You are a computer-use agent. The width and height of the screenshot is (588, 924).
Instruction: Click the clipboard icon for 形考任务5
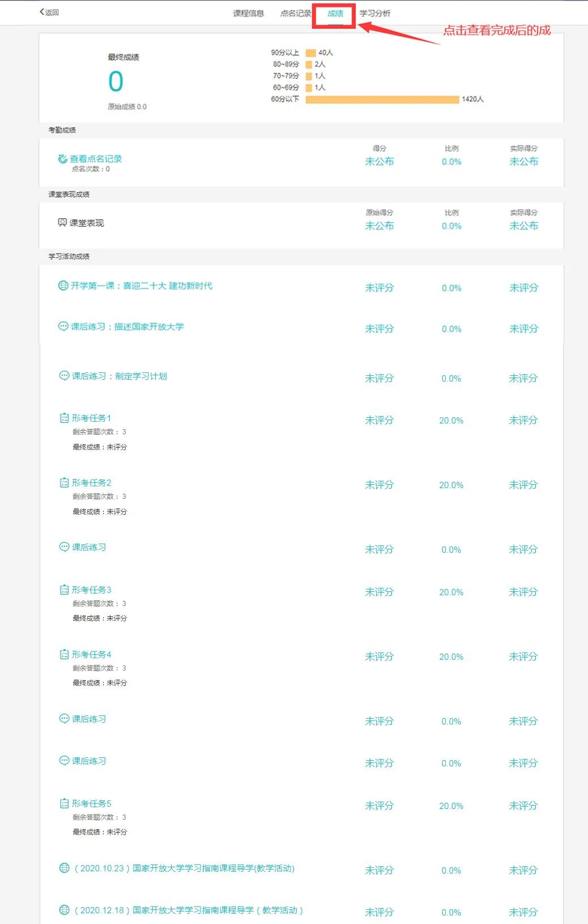pyautogui.click(x=63, y=803)
